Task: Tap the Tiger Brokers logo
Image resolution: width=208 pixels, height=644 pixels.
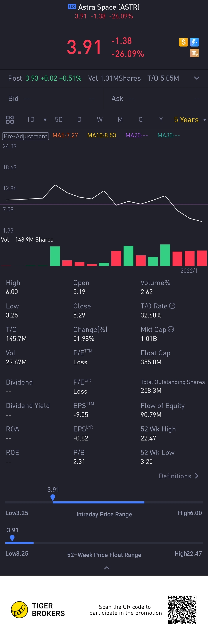Action: (x=19, y=609)
